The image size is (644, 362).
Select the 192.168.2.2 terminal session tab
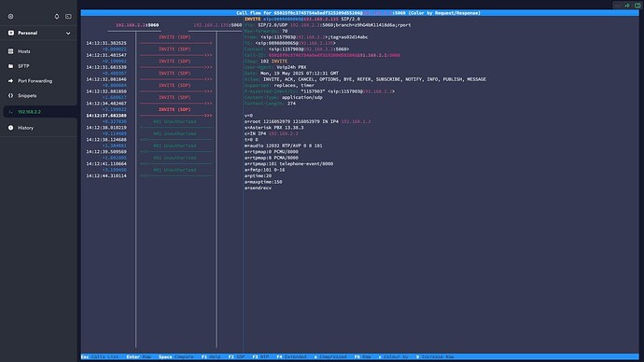[x=40, y=112]
